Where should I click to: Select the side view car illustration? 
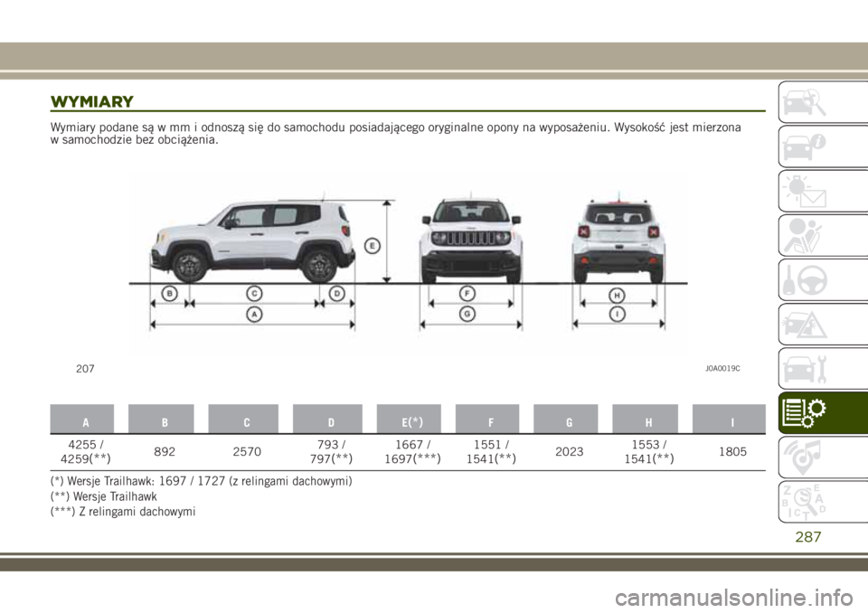[x=252, y=240]
